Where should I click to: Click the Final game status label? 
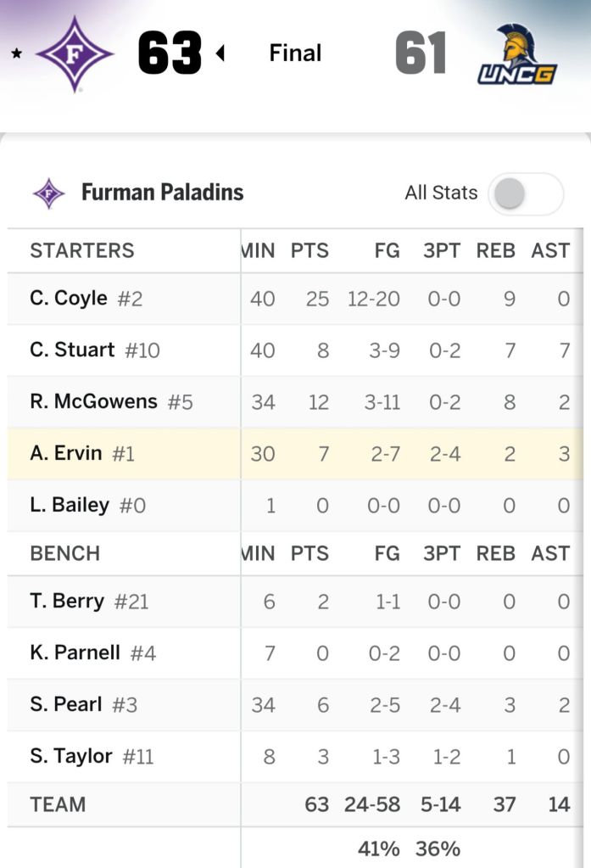click(x=295, y=53)
